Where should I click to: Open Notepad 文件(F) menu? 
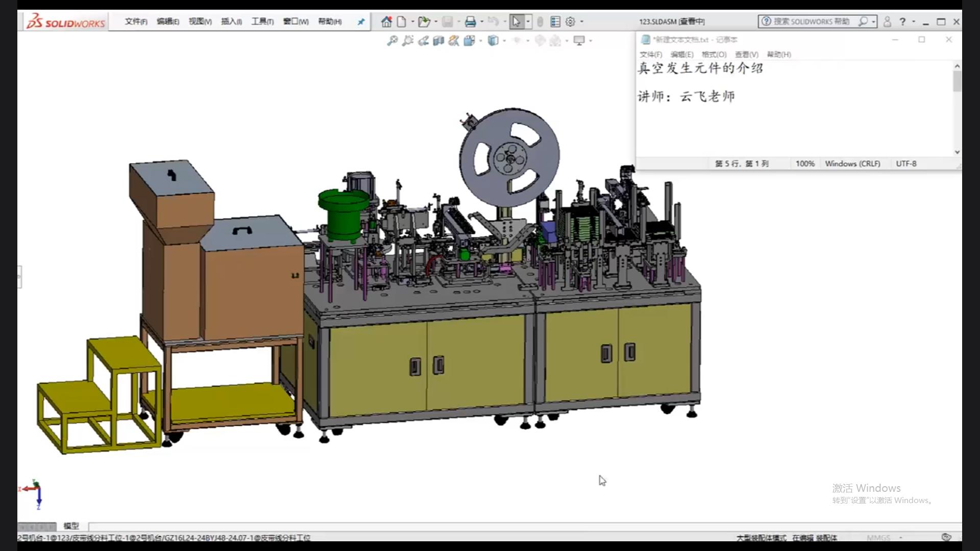pyautogui.click(x=651, y=54)
